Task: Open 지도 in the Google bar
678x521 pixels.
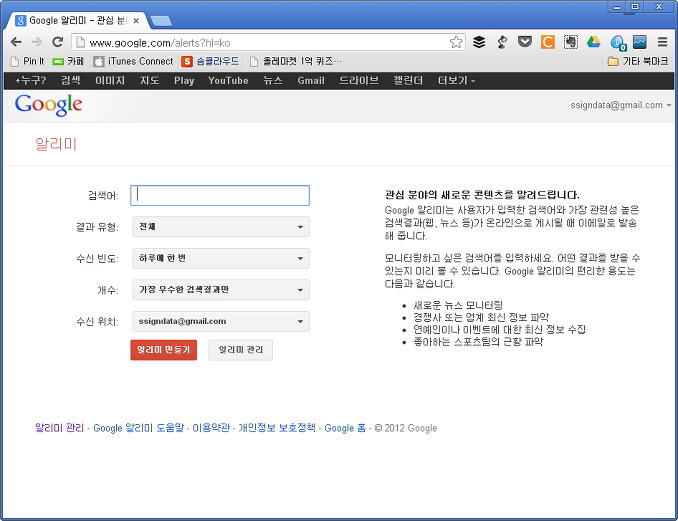Action: click(x=149, y=81)
